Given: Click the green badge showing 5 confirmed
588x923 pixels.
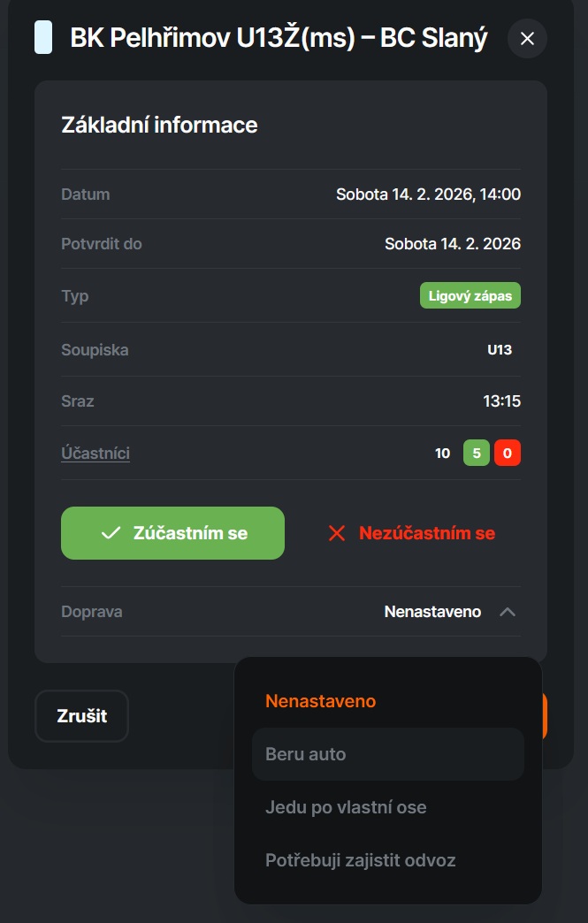Looking at the screenshot, I should pos(477,454).
